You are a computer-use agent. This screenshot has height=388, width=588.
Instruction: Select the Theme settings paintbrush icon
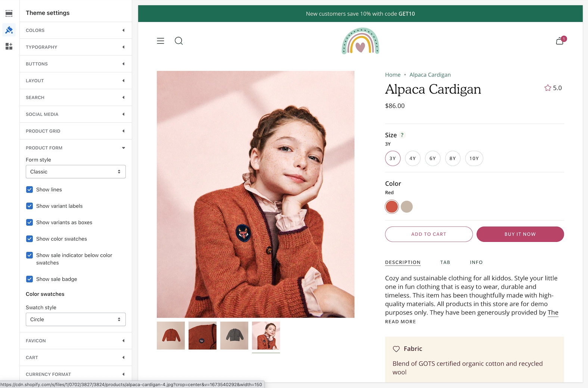coord(9,30)
